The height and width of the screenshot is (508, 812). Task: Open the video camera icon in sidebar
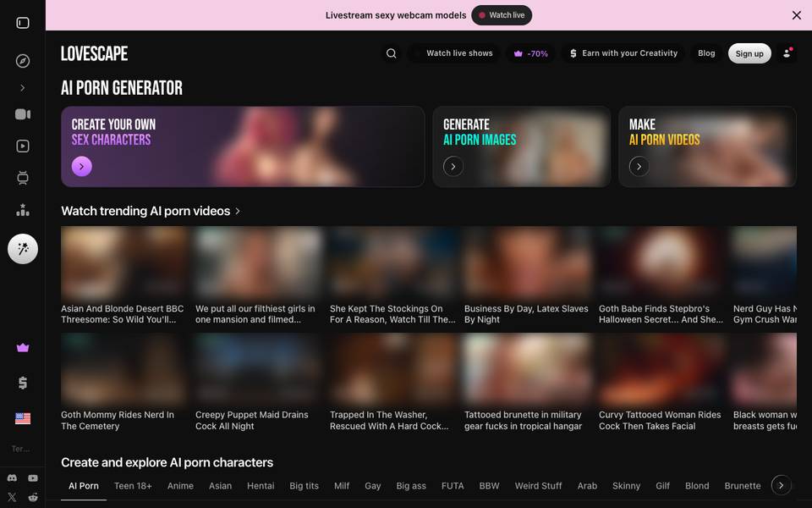click(x=23, y=114)
